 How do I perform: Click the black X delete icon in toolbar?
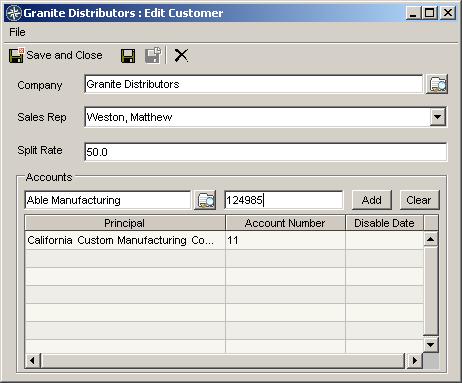pyautogui.click(x=181, y=55)
